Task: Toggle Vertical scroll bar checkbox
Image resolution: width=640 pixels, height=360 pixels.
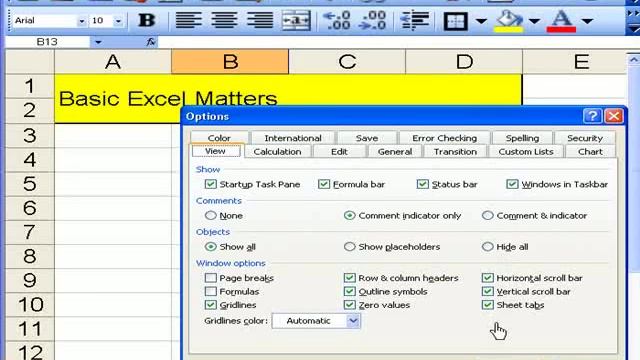Action: pyautogui.click(x=488, y=291)
